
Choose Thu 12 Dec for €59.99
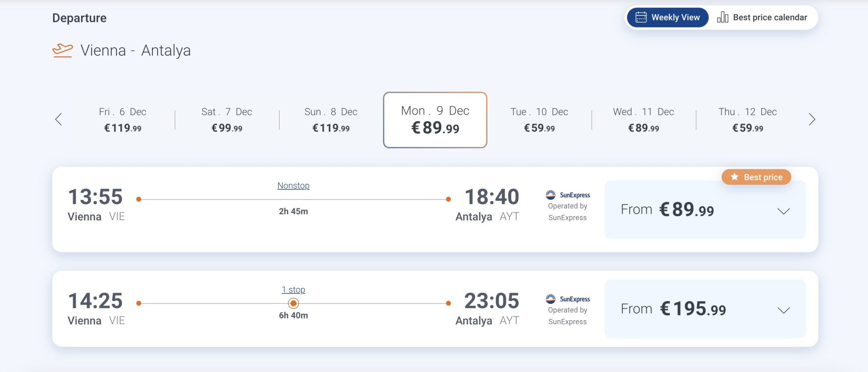click(x=748, y=119)
